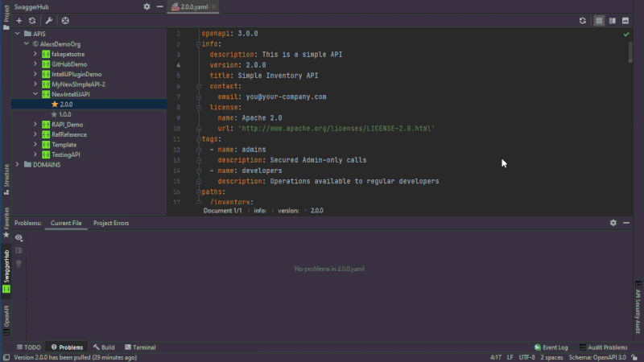Expand the GitHubDemo API
Viewport: 644px width, 362px height.
(35, 64)
